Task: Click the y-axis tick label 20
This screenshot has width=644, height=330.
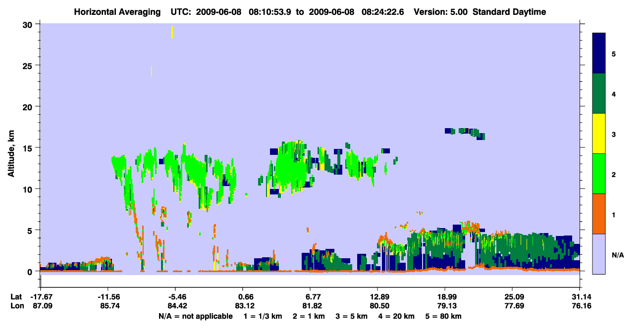Action: click(x=28, y=106)
